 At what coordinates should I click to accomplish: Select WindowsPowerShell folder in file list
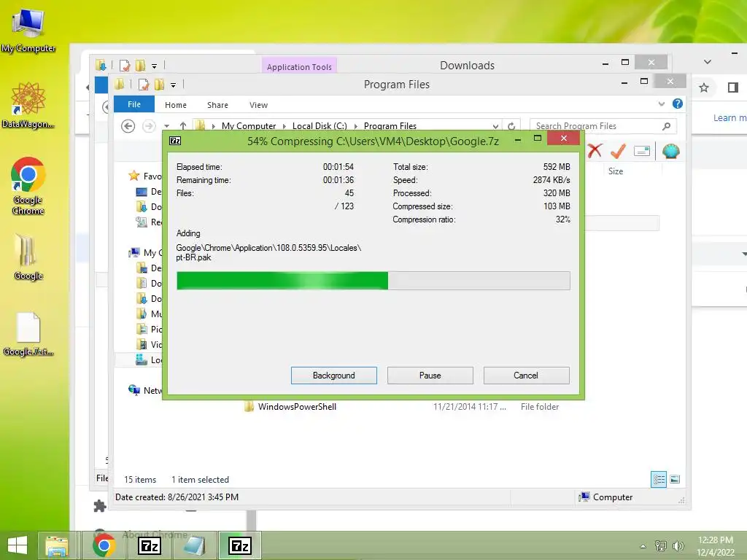tap(298, 407)
